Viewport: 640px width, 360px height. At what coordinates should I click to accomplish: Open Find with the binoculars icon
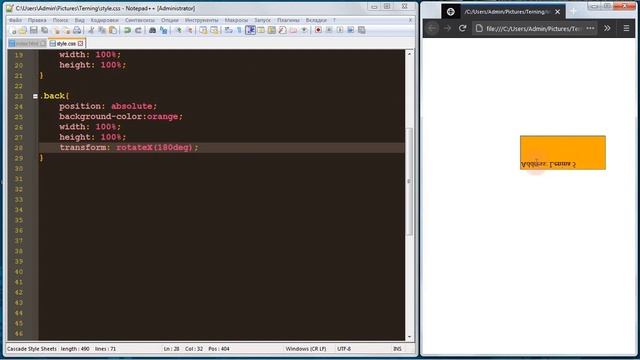click(x=152, y=30)
